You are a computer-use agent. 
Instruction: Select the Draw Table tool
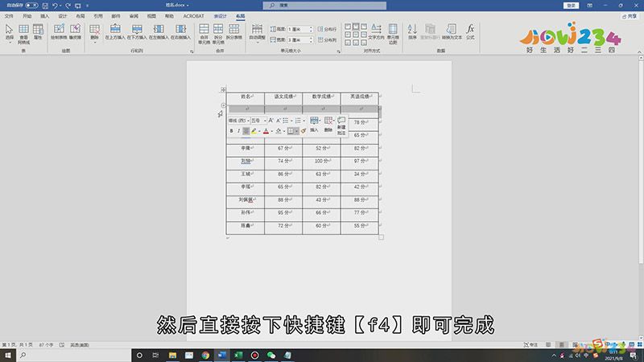[59, 31]
